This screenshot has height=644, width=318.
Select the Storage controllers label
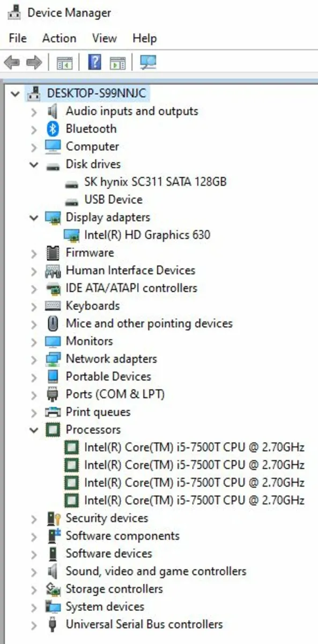click(114, 589)
